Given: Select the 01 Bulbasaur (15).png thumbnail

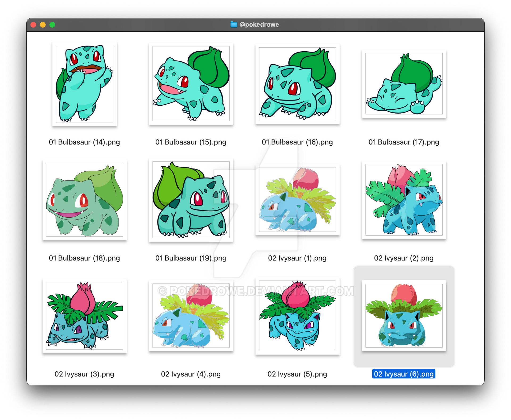Looking at the screenshot, I should [x=191, y=84].
